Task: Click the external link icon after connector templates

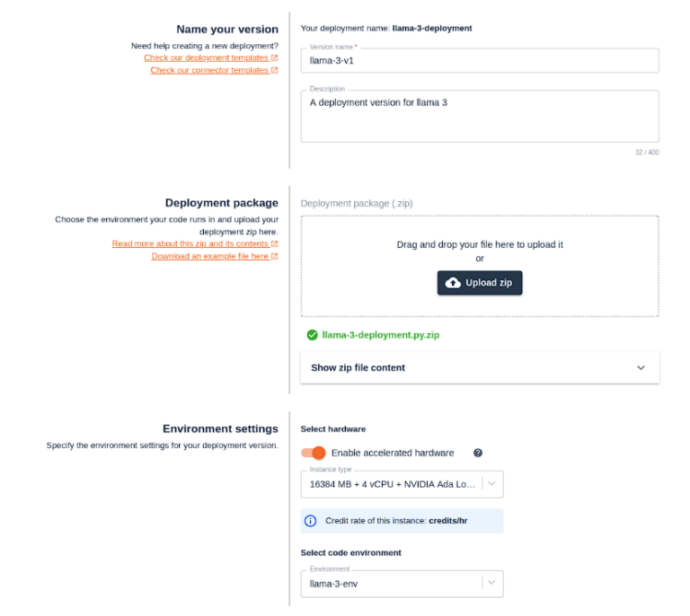Action: pos(275,70)
